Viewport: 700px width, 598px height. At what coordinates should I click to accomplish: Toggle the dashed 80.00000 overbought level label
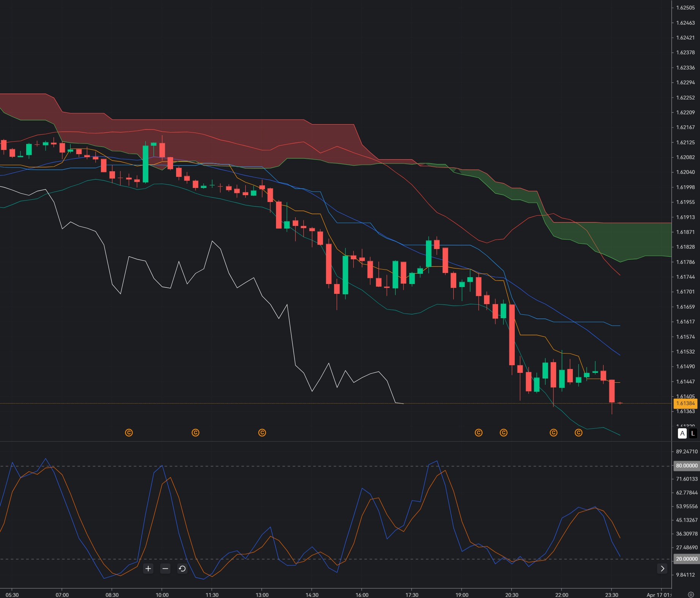point(686,465)
